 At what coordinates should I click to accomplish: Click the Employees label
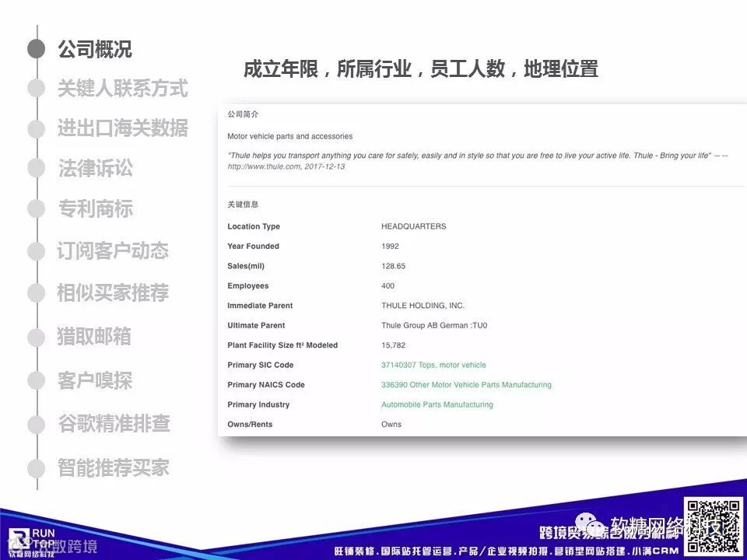click(x=247, y=285)
